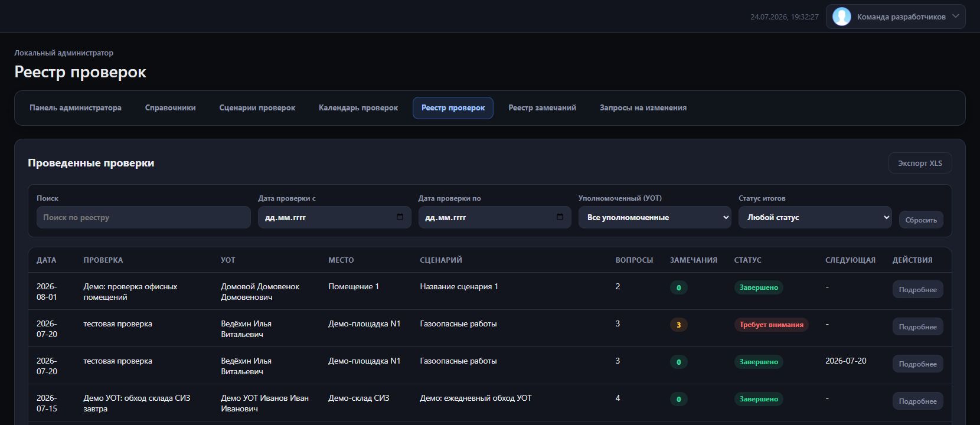Click the 'Проведенные проверки' heading
Viewport: 980px width, 425px height.
coord(91,163)
